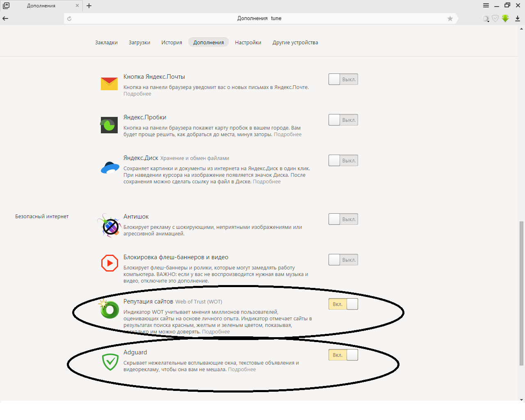
Task: Open the История tab
Action: (x=171, y=42)
